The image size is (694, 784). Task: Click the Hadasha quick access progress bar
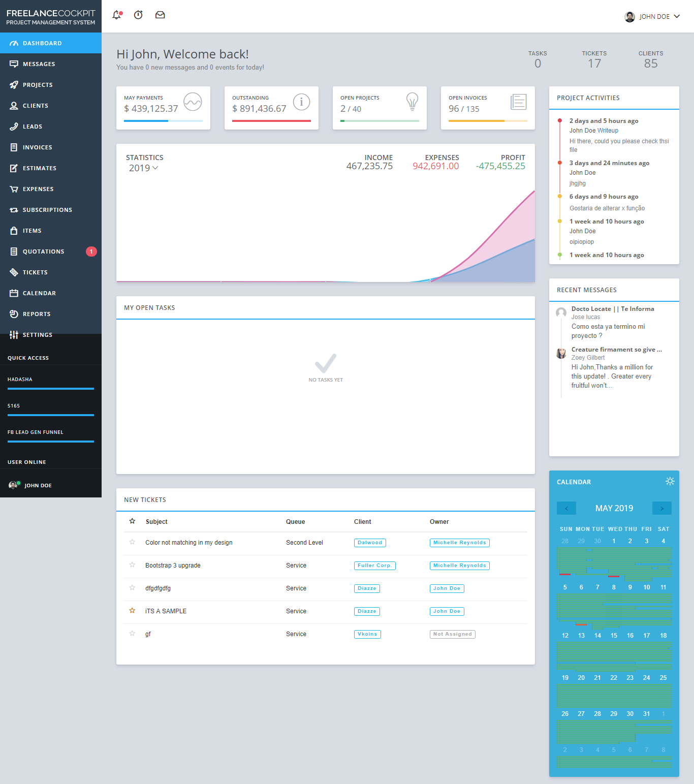51,389
